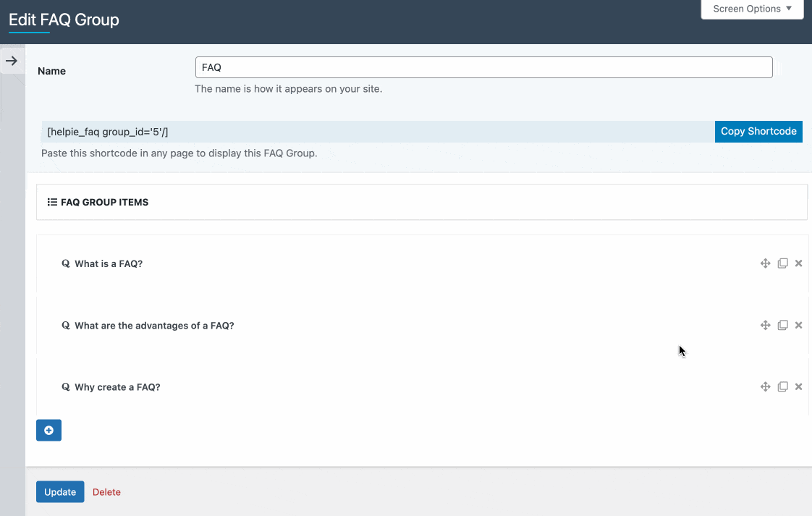Collapse the left sidebar using the arrow tab
The image size is (812, 516).
[x=12, y=60]
